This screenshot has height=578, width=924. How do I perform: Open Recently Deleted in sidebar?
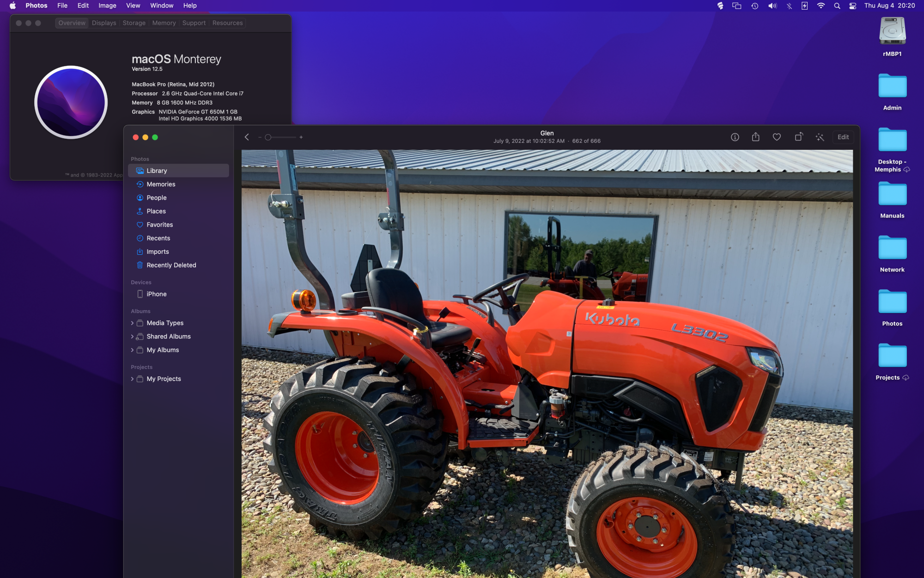coord(171,265)
